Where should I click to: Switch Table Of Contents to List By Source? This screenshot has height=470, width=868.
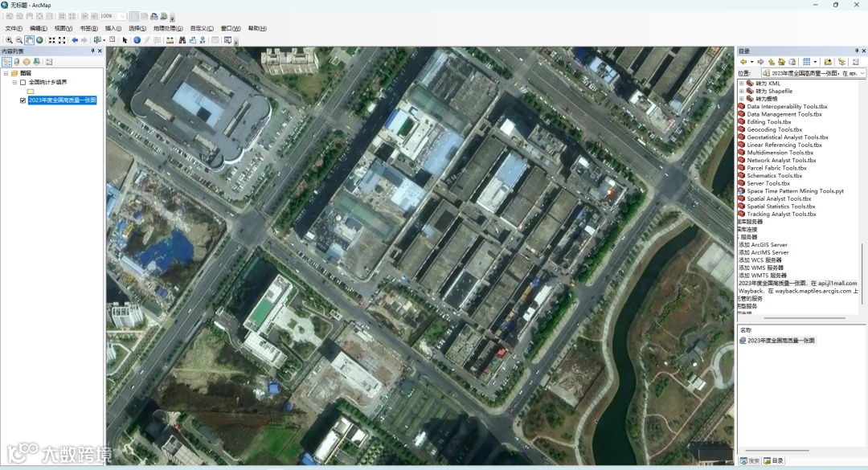pyautogui.click(x=16, y=62)
